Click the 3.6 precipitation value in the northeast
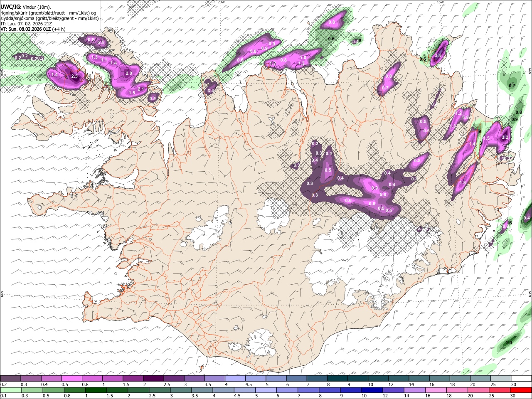This screenshot has height=399, width=532. (438, 55)
